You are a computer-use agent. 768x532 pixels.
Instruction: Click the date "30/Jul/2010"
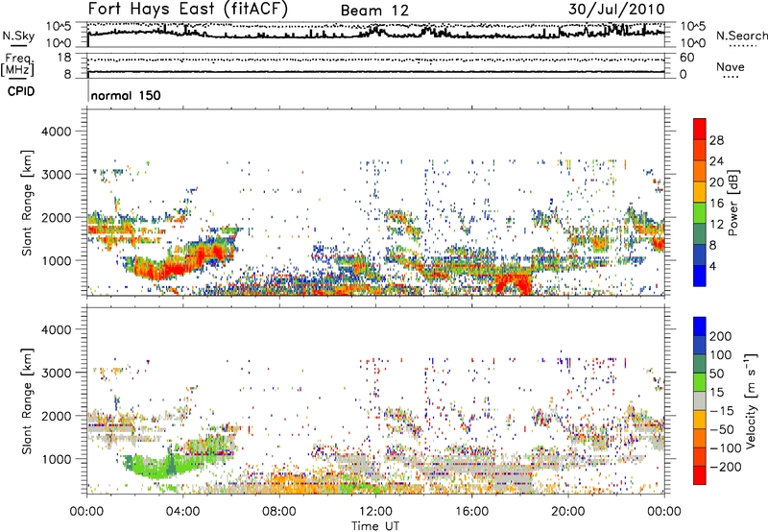[616, 9]
